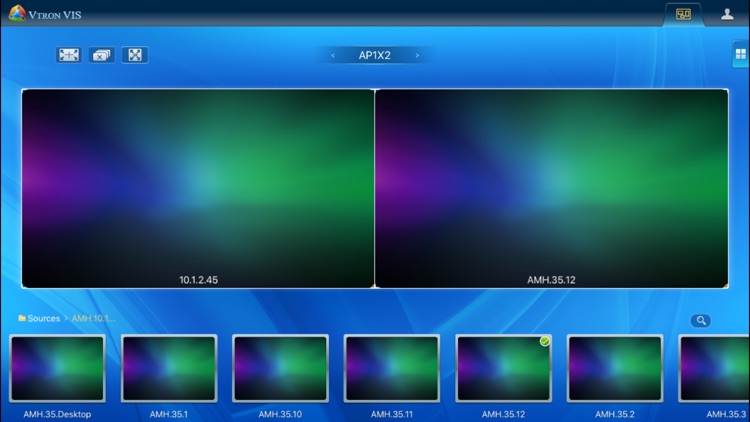
Task: Click the AMH.35.10 caption text
Action: point(280,414)
